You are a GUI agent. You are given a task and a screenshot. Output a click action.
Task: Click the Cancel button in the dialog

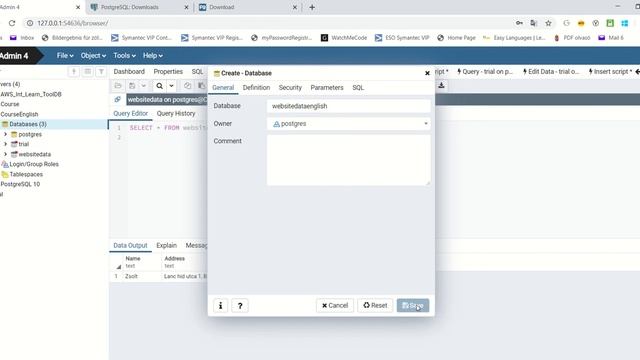tap(335, 305)
